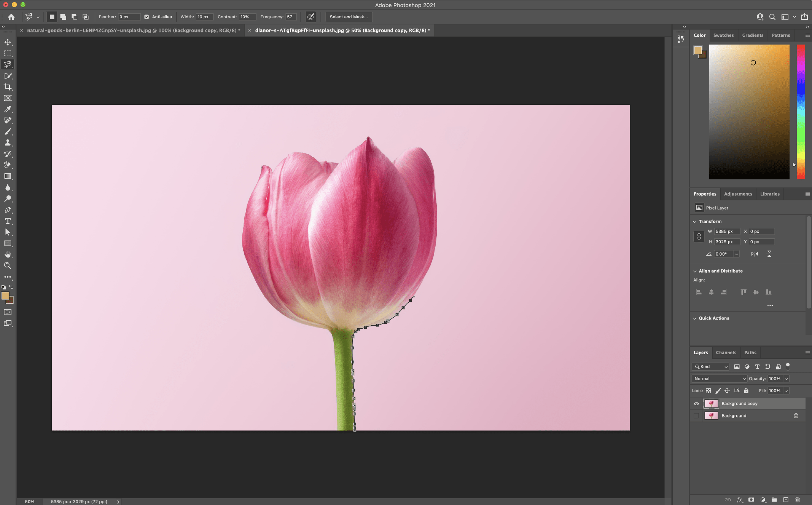Select the Clone Stamp tool

(x=8, y=142)
